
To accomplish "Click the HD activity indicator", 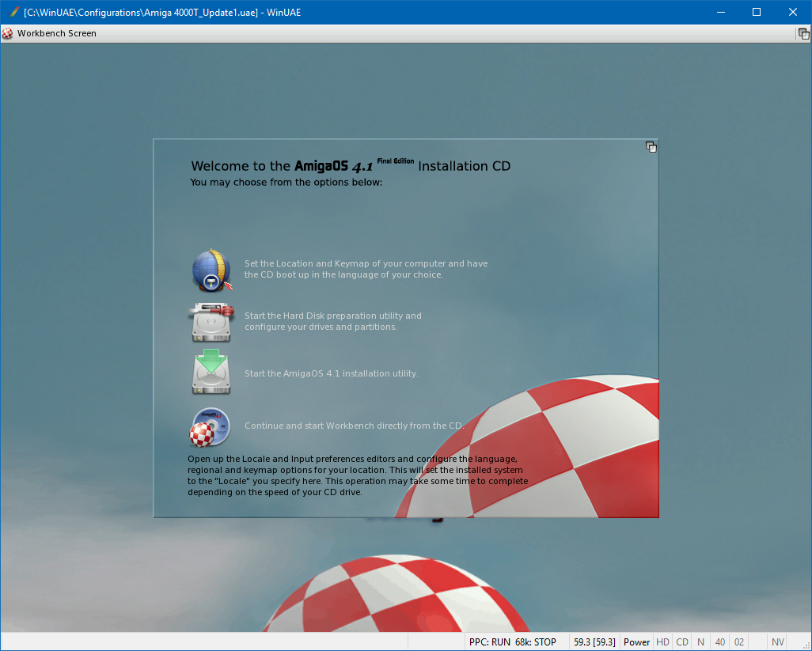I will pyautogui.click(x=662, y=642).
